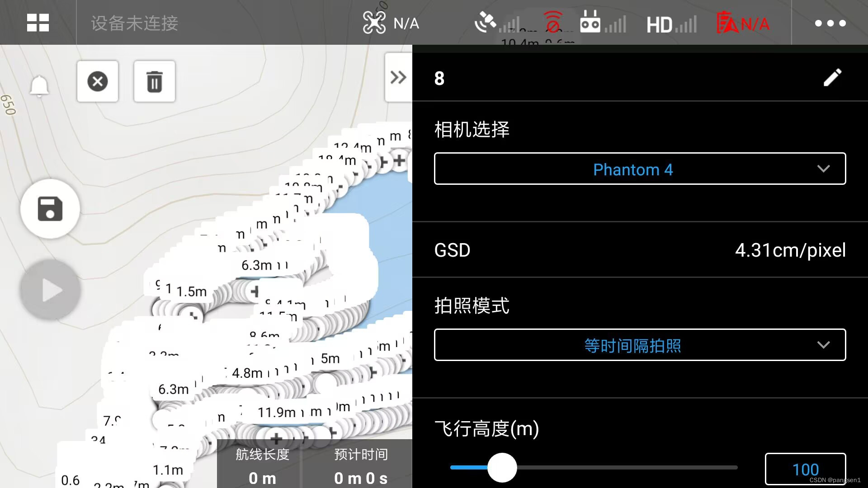Collapse the settings panel with the chevron arrows
This screenshot has height=488, width=868.
point(398,77)
